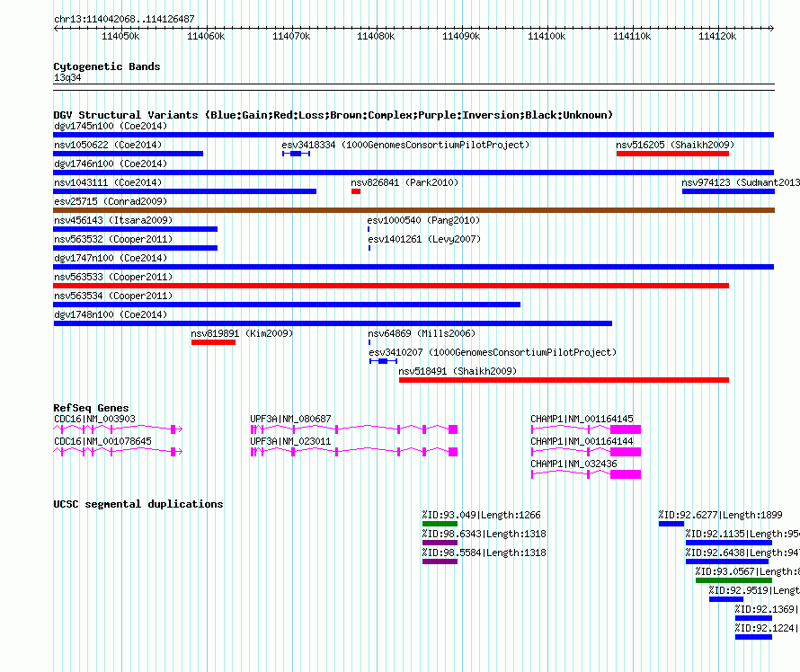Viewport: 800px width, 672px height.
Task: Click the nsv563532 (Cooper2011) gain bar
Action: coord(135,248)
